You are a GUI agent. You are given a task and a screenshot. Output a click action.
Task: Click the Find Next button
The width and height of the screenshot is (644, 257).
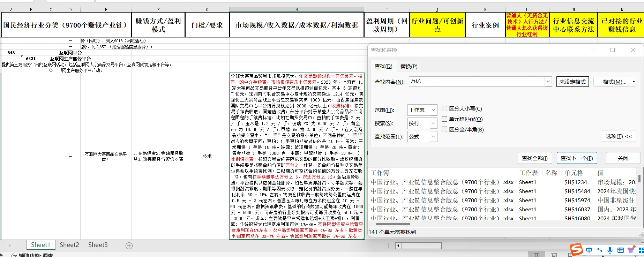tap(577, 158)
